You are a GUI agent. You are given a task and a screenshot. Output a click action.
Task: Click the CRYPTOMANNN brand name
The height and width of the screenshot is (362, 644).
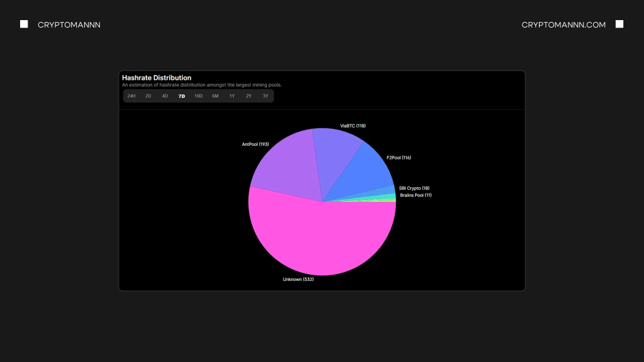69,25
